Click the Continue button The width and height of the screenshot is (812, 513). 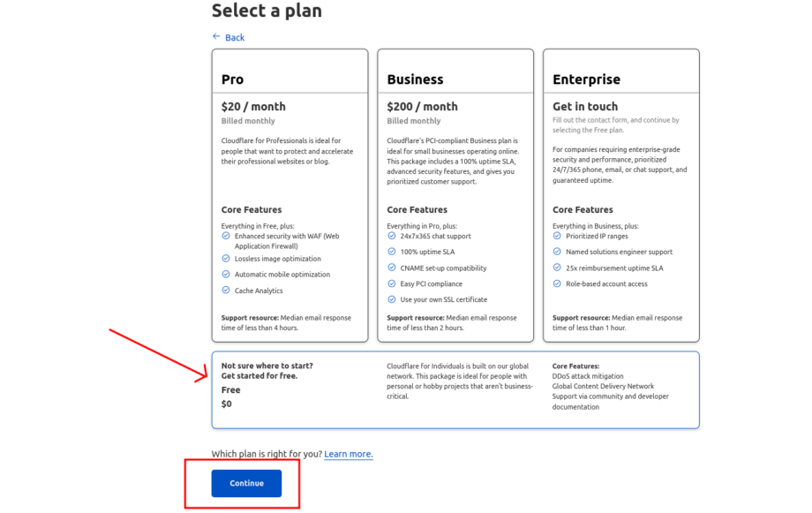(x=246, y=483)
